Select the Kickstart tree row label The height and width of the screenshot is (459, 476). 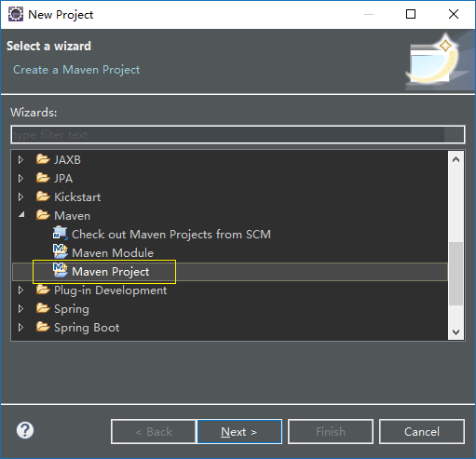pyautogui.click(x=77, y=197)
